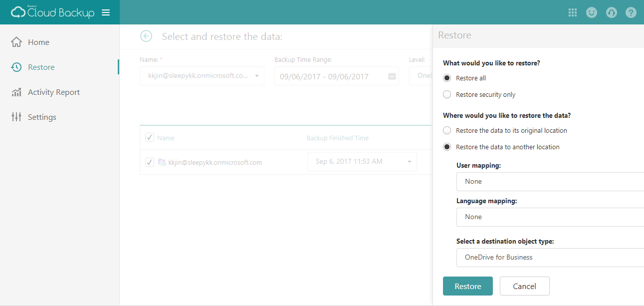Select the Restore all radio option
The width and height of the screenshot is (644, 306).
(447, 78)
